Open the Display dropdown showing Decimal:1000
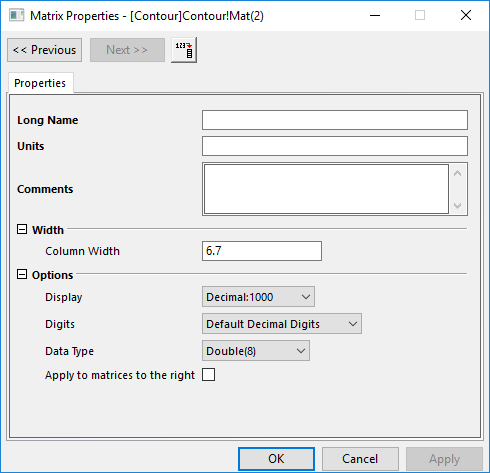The width and height of the screenshot is (490, 473). 258,297
